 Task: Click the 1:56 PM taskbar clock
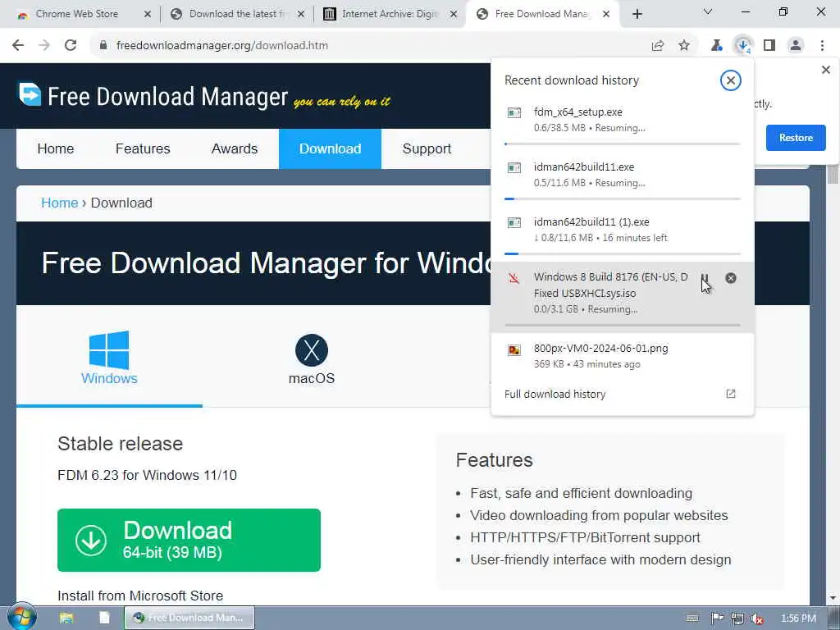(798, 619)
